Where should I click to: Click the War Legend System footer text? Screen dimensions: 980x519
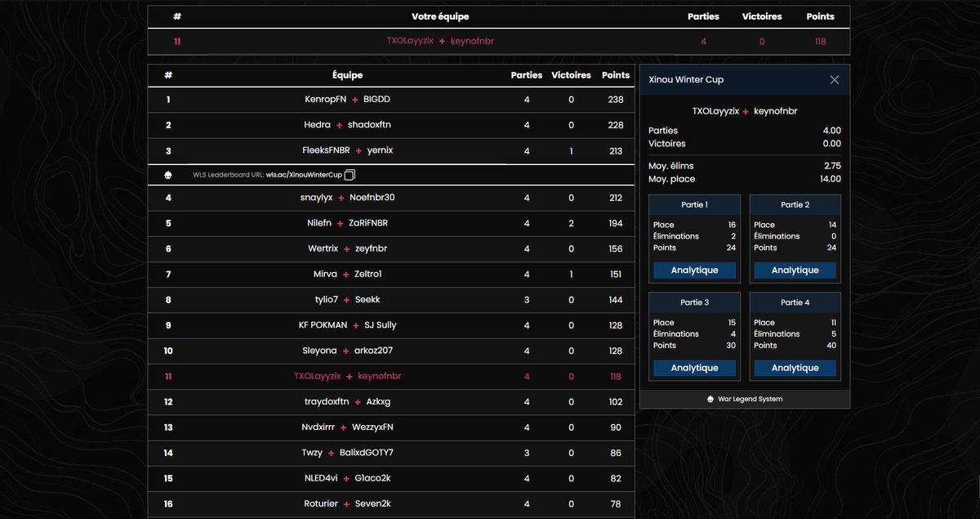point(750,399)
